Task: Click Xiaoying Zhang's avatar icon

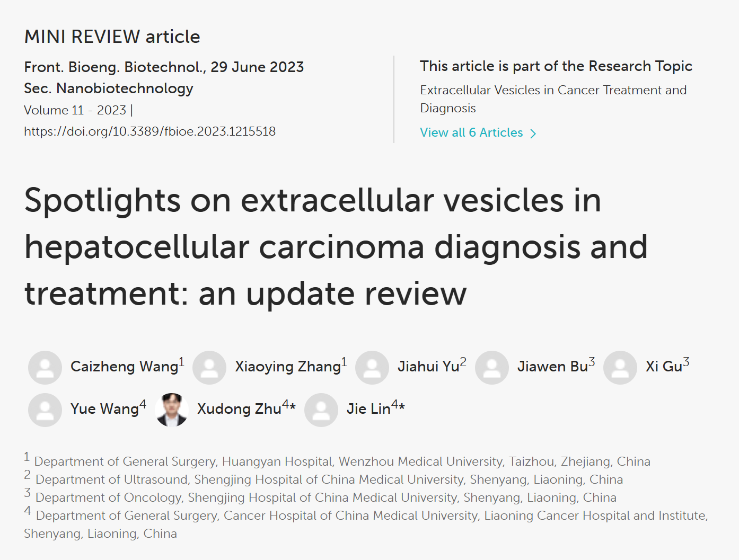Action: 209,367
